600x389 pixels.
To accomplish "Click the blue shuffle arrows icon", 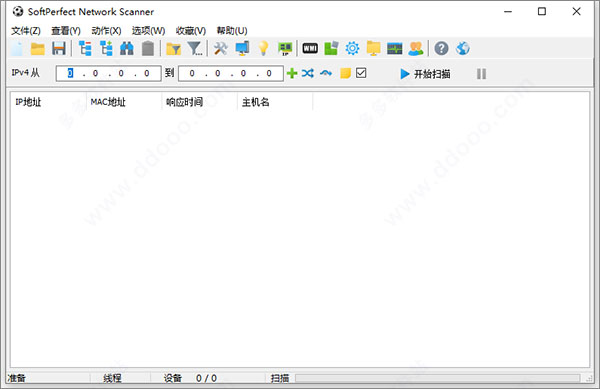I will (x=308, y=73).
